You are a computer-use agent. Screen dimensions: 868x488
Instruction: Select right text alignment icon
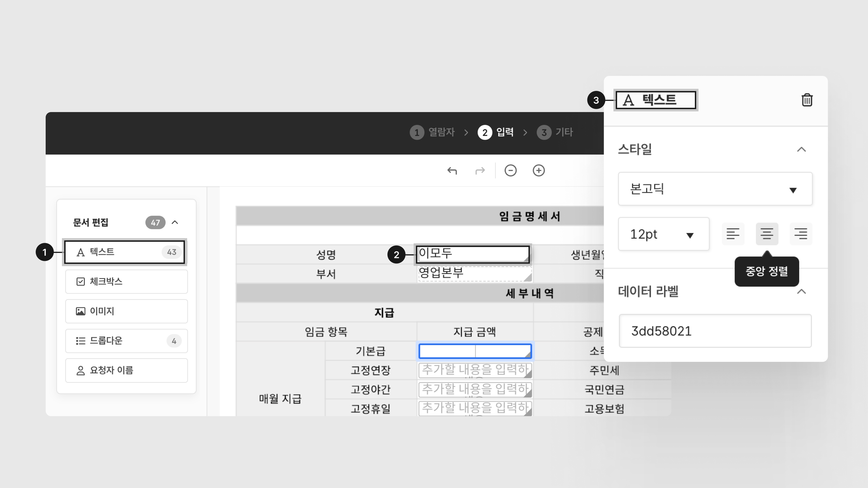click(x=801, y=234)
